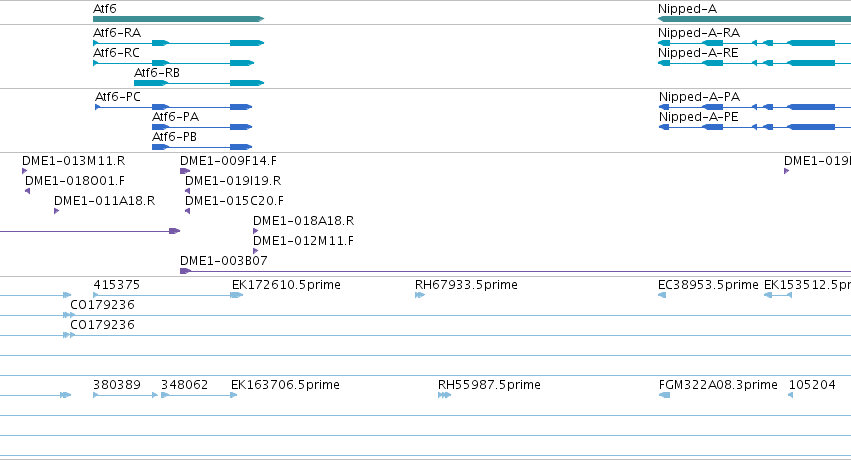Viewport: 851px width, 460px height.
Task: Select the EC38953.5prime EST label
Action: click(x=708, y=285)
